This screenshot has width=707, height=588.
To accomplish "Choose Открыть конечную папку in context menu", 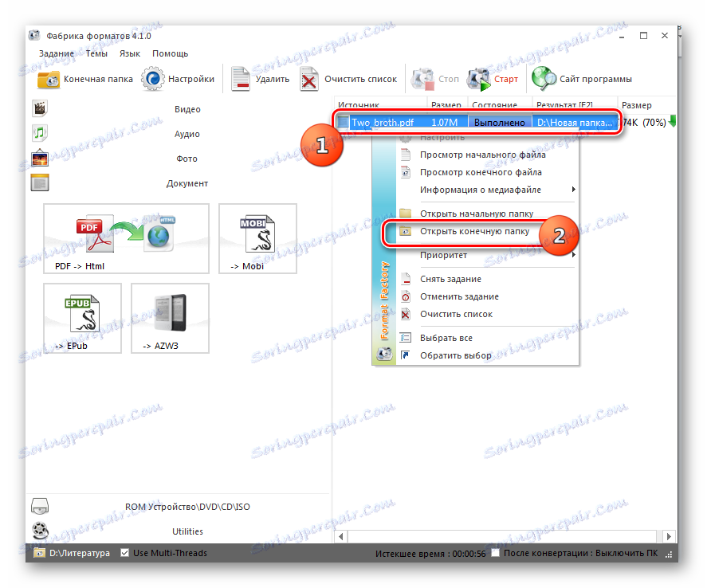I will tap(475, 232).
